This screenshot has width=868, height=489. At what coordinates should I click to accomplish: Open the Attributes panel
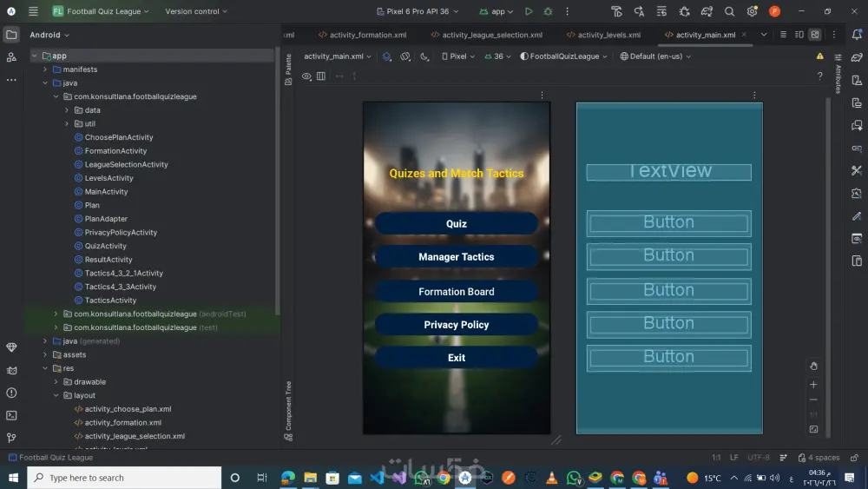coord(838,74)
